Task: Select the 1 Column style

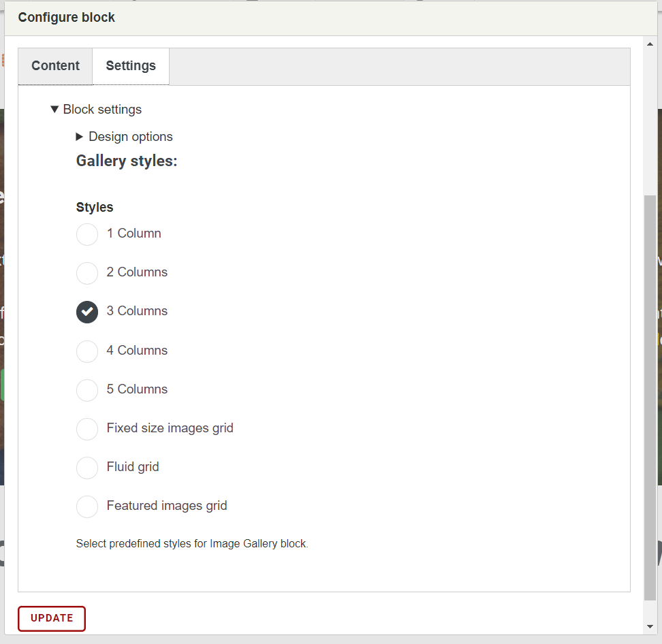Action: tap(87, 234)
